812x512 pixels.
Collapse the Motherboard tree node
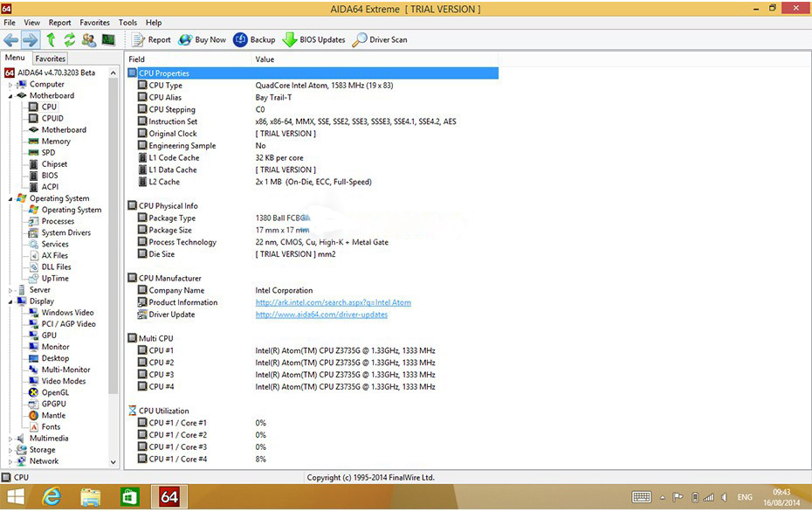click(10, 96)
